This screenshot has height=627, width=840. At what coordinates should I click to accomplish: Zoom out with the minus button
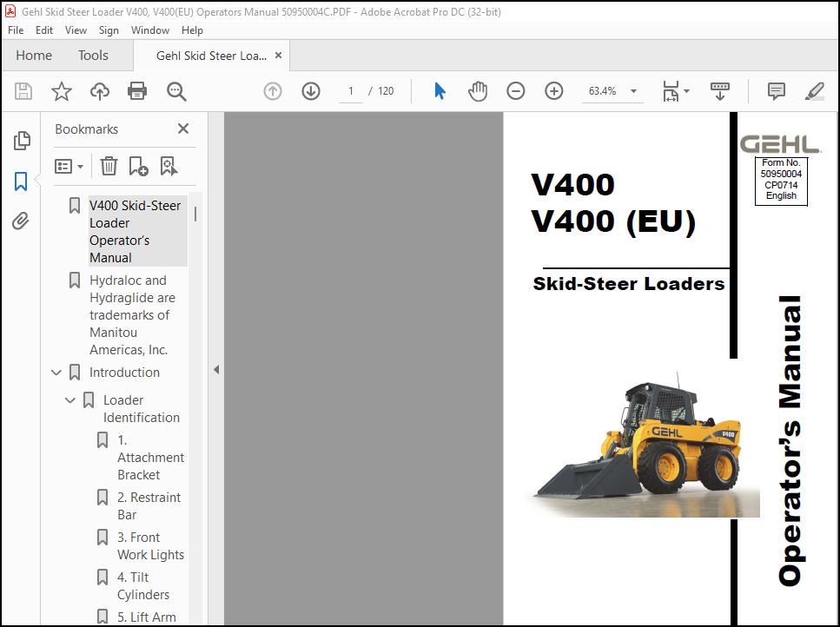click(515, 91)
